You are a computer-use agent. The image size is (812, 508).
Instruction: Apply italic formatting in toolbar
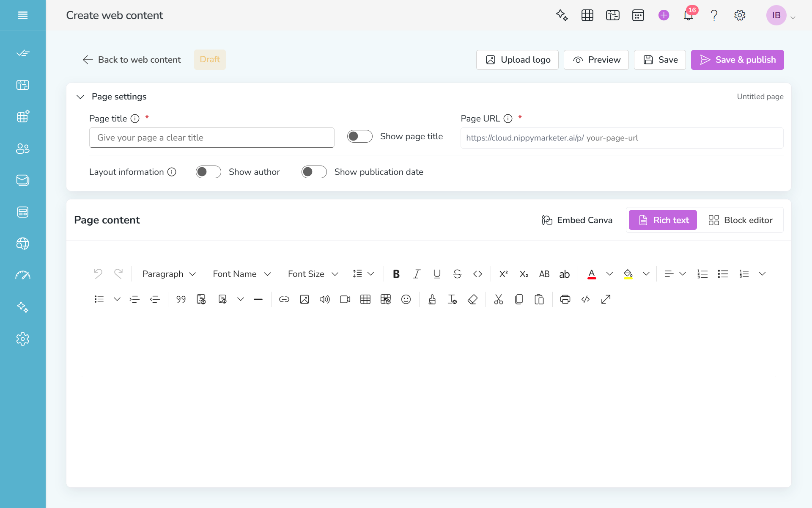coord(417,274)
